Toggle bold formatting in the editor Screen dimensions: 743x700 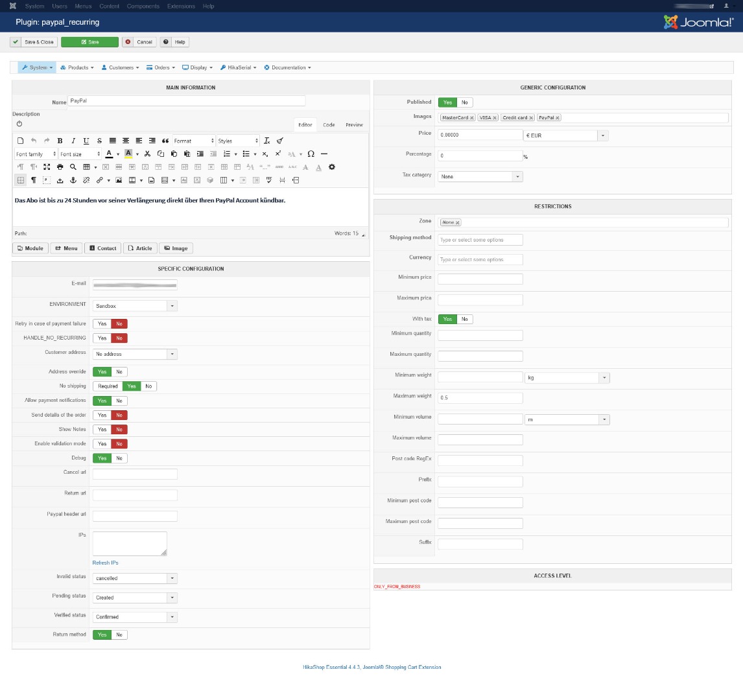[x=60, y=141]
